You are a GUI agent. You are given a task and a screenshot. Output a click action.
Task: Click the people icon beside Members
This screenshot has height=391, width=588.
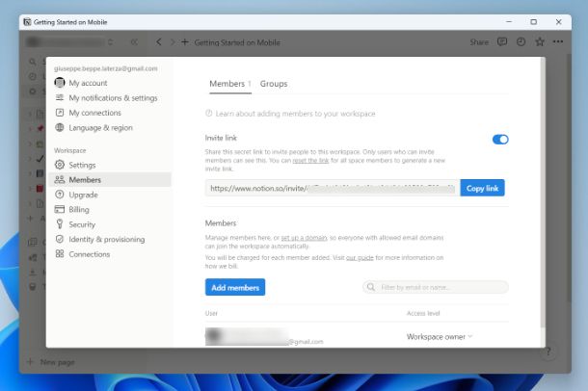pos(60,179)
